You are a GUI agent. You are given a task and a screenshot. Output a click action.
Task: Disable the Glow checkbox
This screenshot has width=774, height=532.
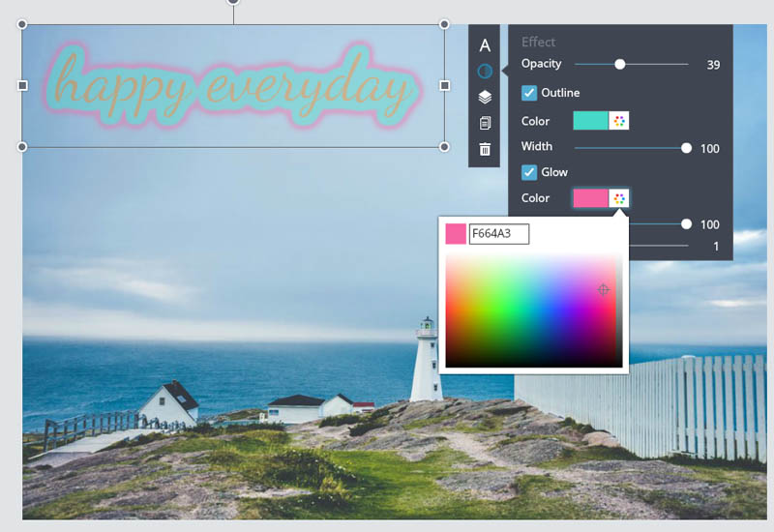tap(529, 172)
